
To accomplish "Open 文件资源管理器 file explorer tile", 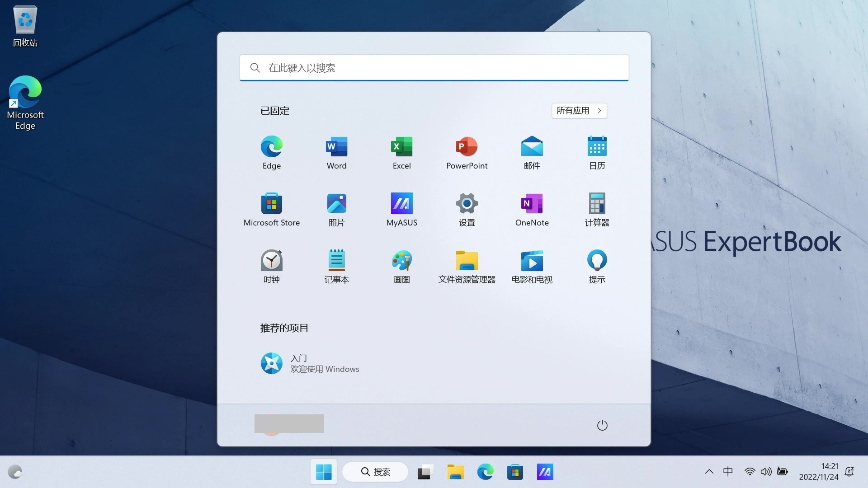I will pos(467,267).
